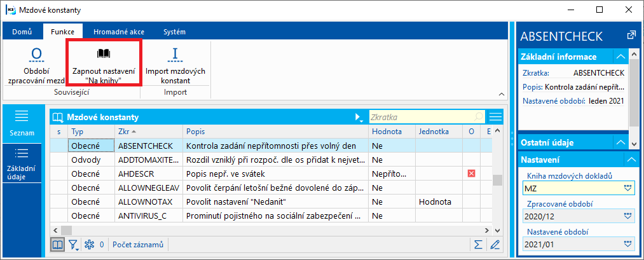
Task: Click the hamburger menu of Mzdové konstanty grid
Action: (495, 117)
